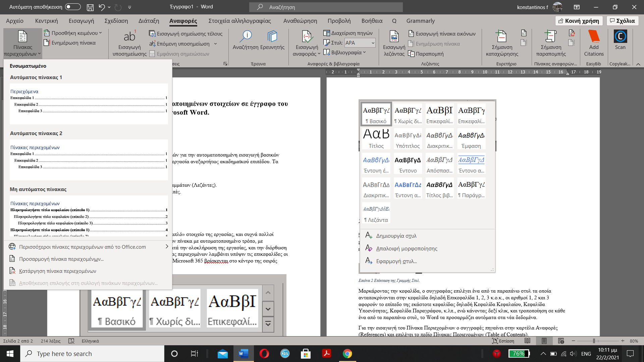Expand the Επόμενη υποσημείωση dropdown arrow
The image size is (644, 362).
click(x=215, y=44)
